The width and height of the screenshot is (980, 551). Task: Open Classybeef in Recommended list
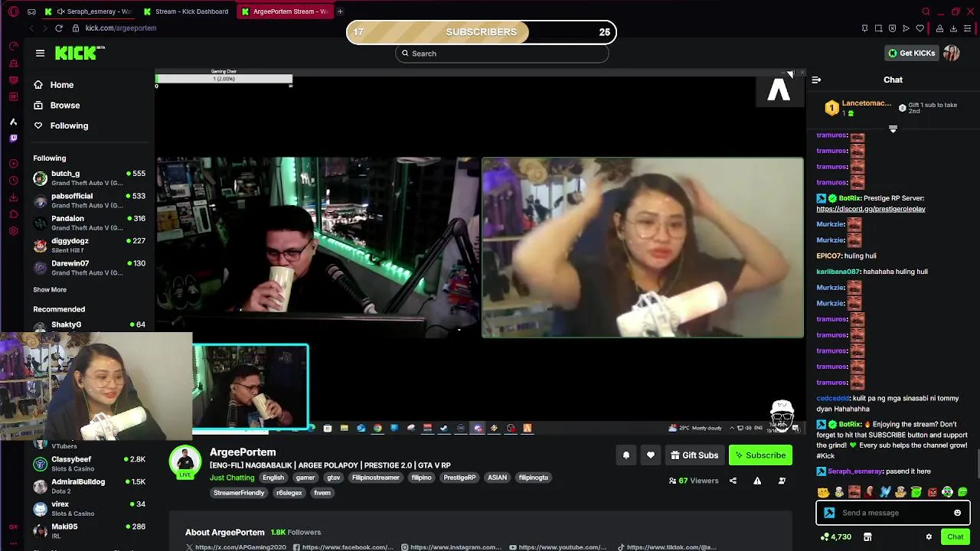click(x=89, y=464)
